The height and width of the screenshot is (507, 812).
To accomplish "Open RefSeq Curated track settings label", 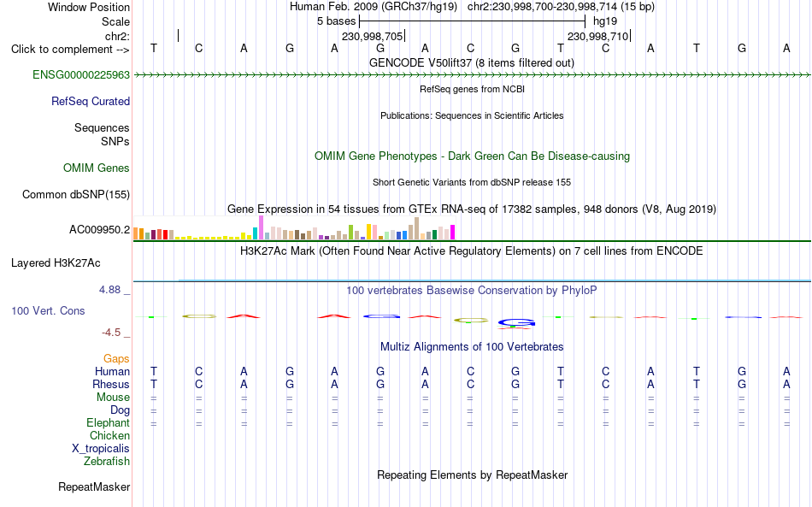I will [x=91, y=101].
